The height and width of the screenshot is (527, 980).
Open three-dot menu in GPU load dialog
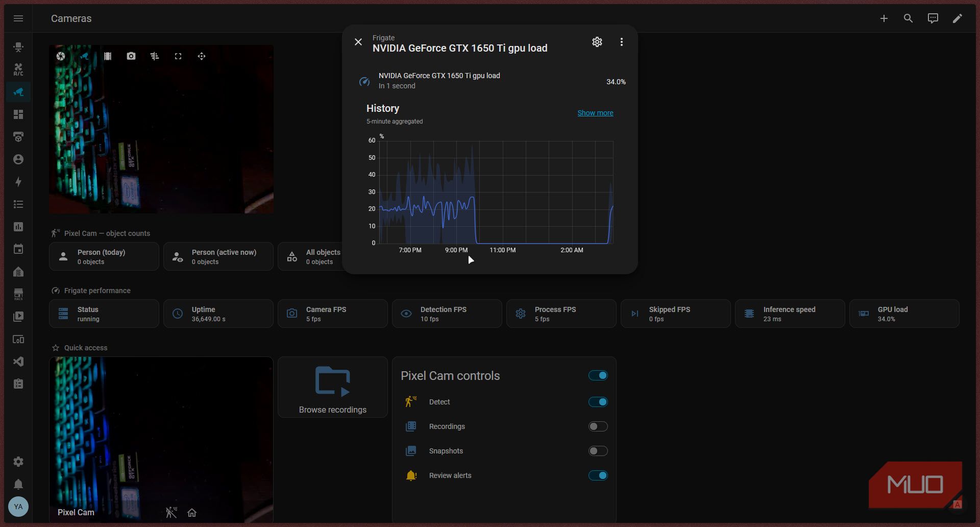[x=622, y=42]
